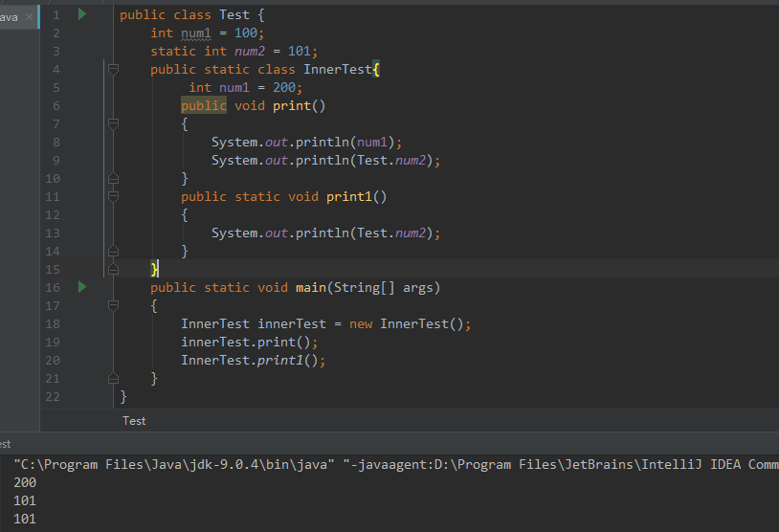Click the fold end marker at line 14

tap(113, 252)
